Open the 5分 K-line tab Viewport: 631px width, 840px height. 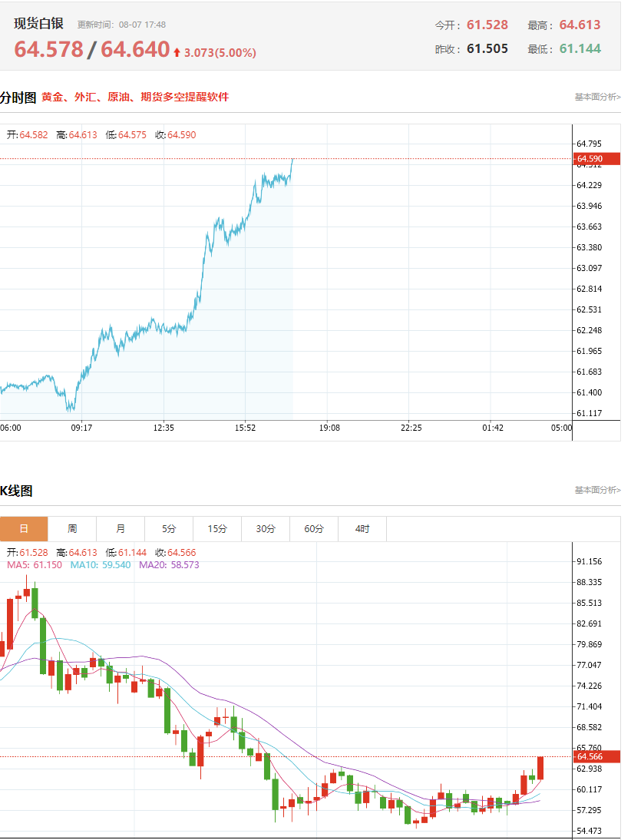[169, 529]
